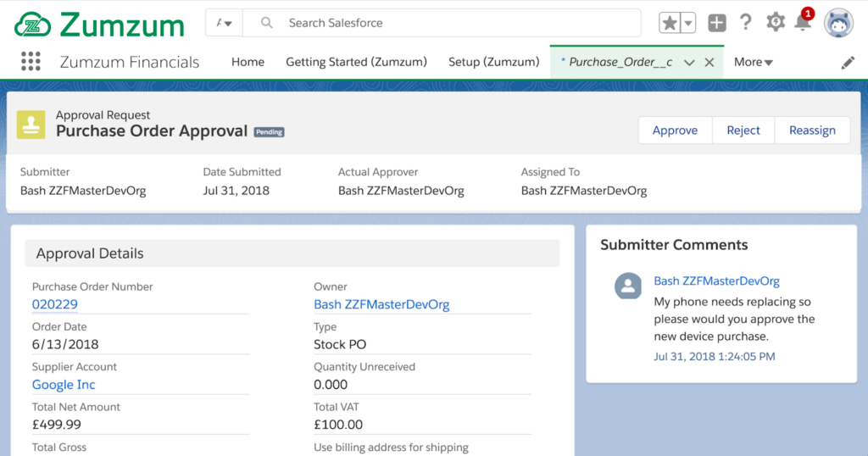Click the Zumzum Financials app name

(x=130, y=62)
